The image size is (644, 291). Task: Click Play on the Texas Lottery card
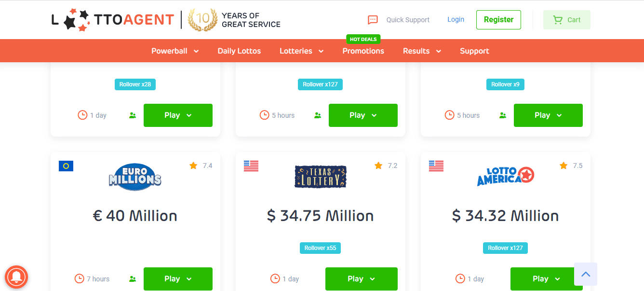click(x=362, y=279)
